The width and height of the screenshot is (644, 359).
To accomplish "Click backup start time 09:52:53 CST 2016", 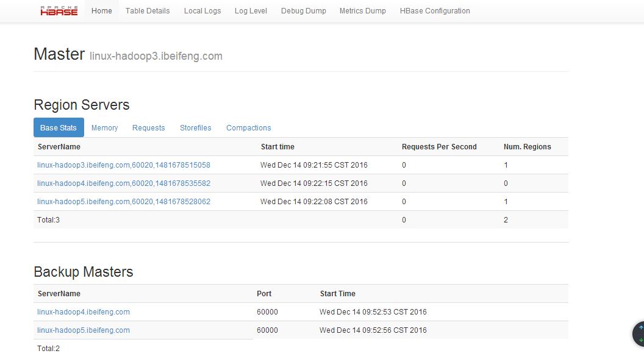I will (x=373, y=312).
